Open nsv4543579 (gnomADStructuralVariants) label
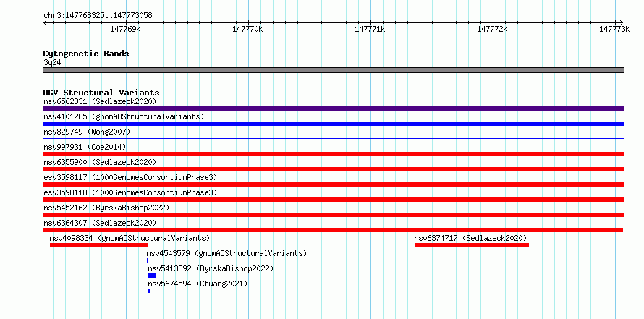 226,253
